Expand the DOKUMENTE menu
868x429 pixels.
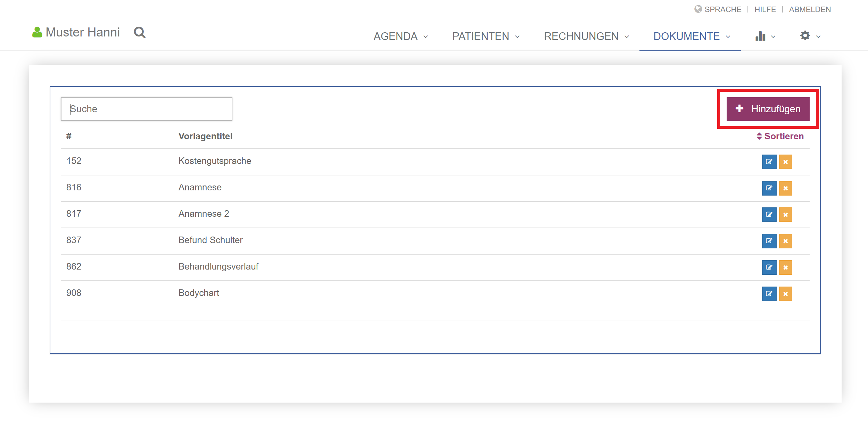[692, 36]
